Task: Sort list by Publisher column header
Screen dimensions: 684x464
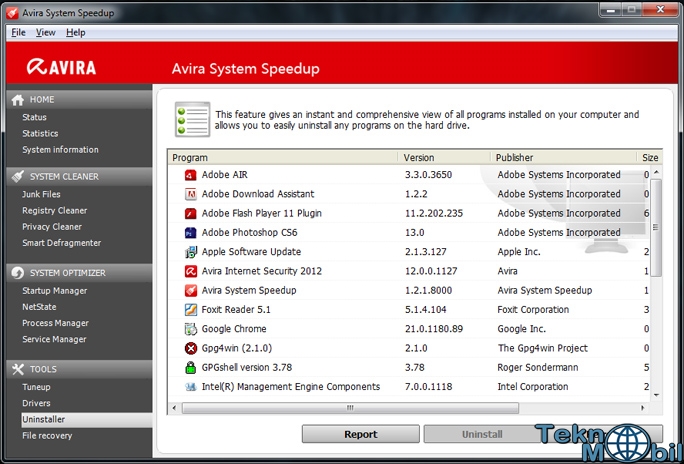Action: 563,158
